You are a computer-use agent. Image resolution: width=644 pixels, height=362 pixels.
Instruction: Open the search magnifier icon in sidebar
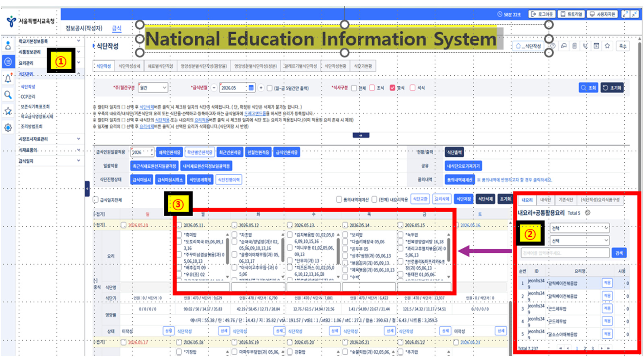point(8,95)
